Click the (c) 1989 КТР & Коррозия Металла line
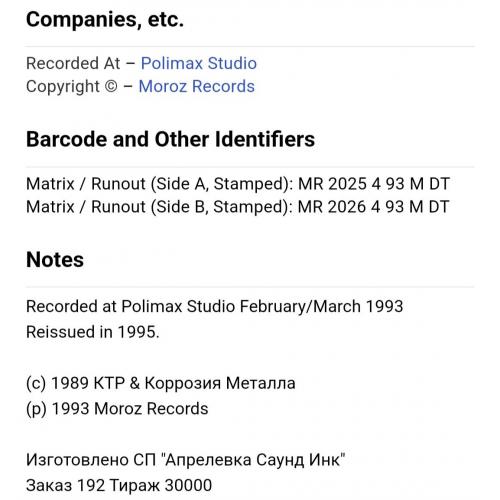The width and height of the screenshot is (500, 500). pyautogui.click(x=161, y=383)
